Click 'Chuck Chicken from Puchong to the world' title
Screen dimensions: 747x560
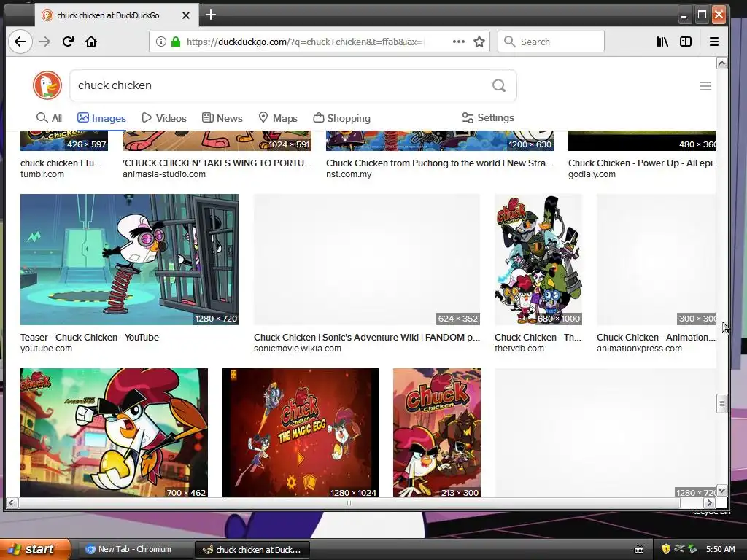439,163
